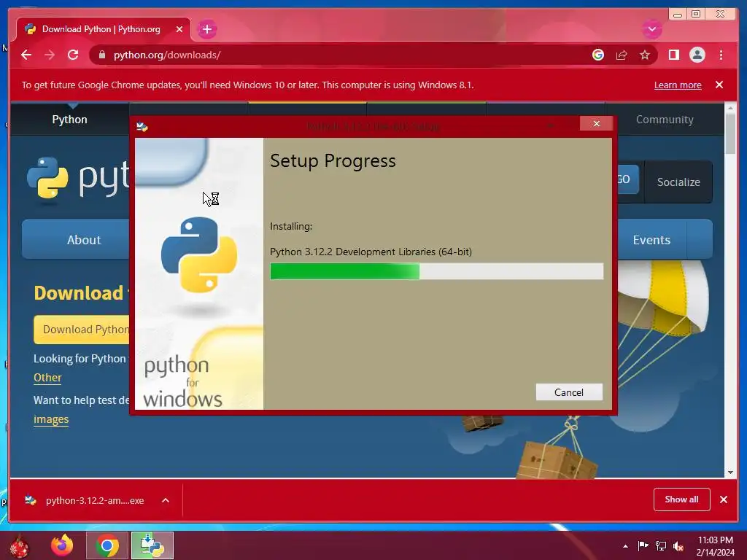Show hidden system tray icons

pos(625,546)
